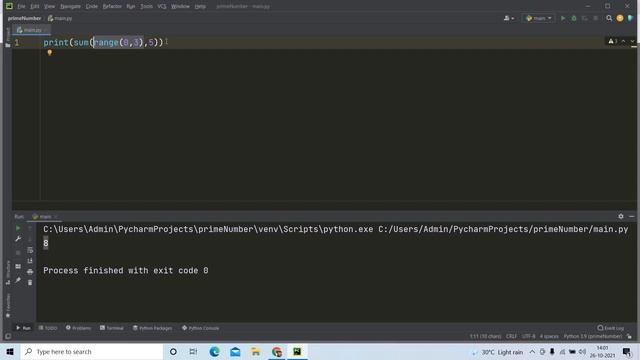Open File Explorer from the taskbar
The width and height of the screenshot is (640, 360).
(256, 351)
